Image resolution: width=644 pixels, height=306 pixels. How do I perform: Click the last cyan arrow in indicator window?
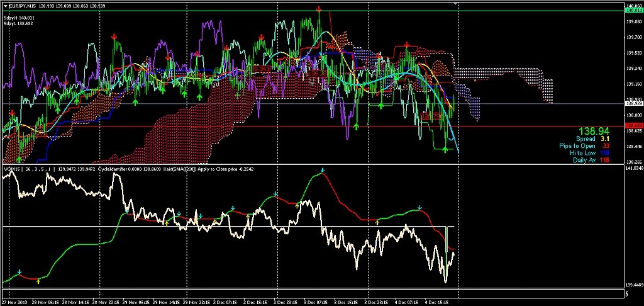point(419,207)
